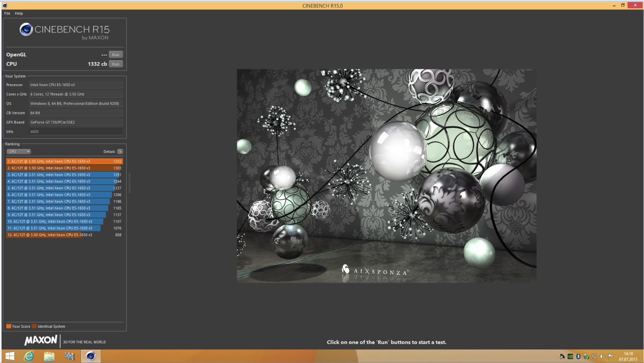Click the Cinebench R15 logo icon

coord(26,29)
